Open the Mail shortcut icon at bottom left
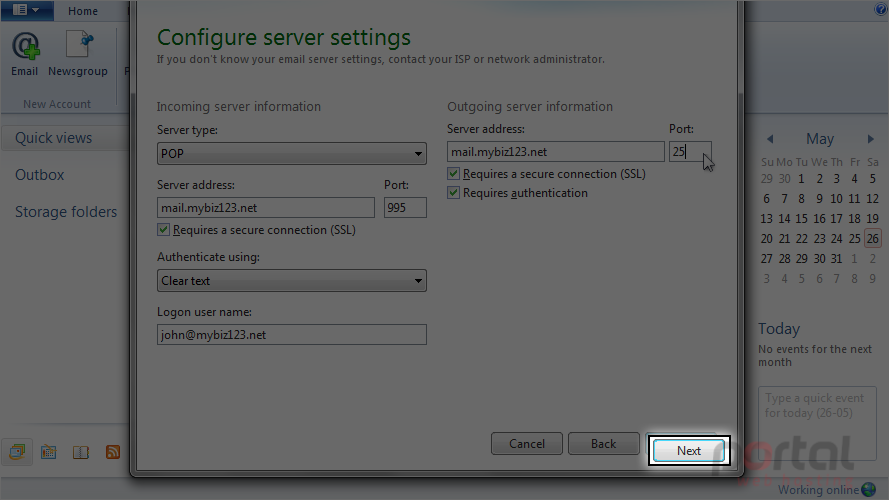The image size is (889, 500). (17, 452)
